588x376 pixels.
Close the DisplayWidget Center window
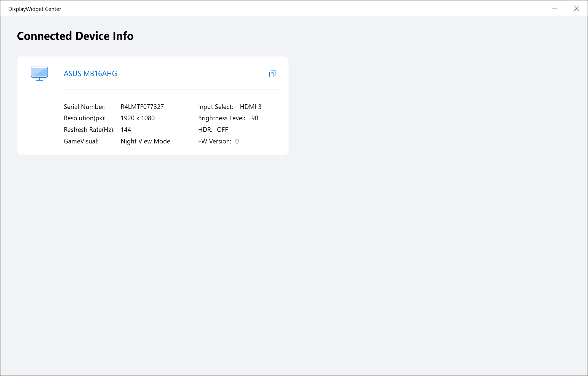(576, 8)
